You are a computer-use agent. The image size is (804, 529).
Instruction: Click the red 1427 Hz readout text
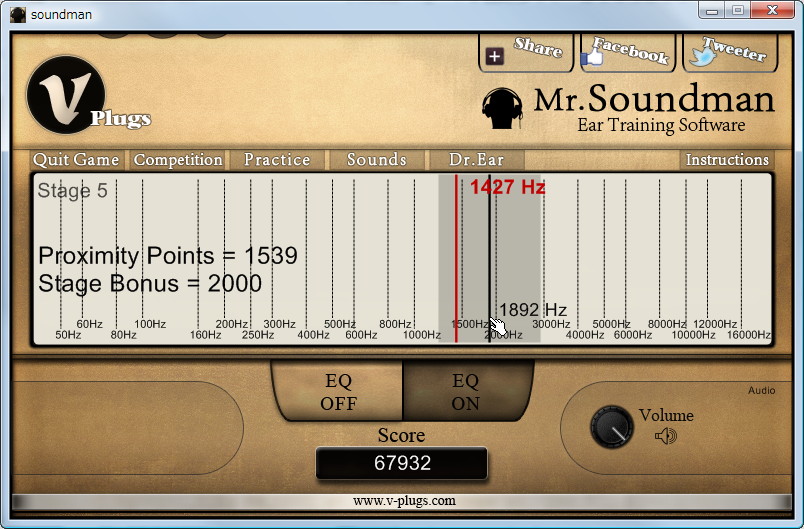click(x=508, y=187)
